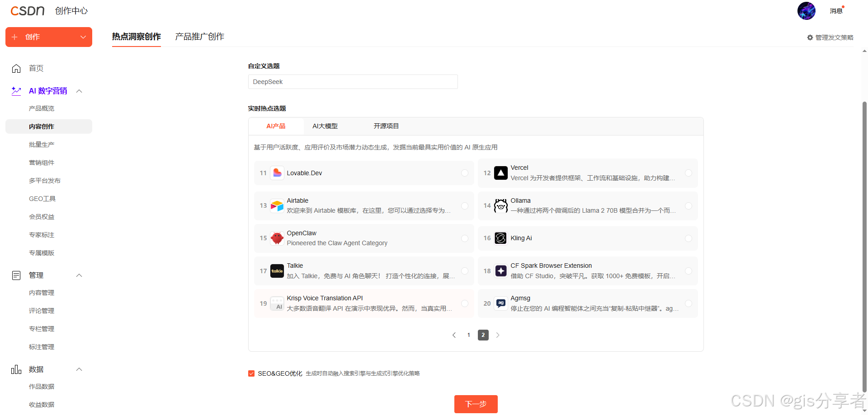Uncheck the SEO&GEO优化 checkbox
The height and width of the screenshot is (415, 868).
tap(251, 373)
